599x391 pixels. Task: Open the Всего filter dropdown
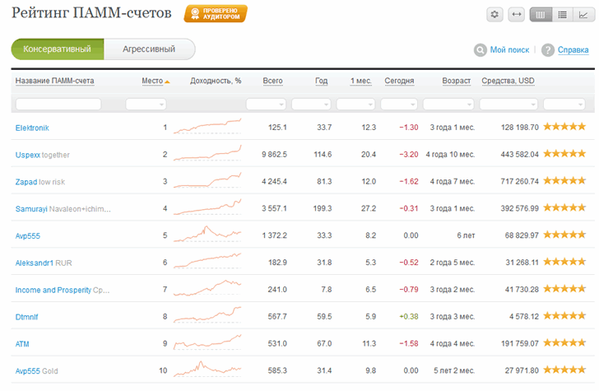[x=266, y=104]
